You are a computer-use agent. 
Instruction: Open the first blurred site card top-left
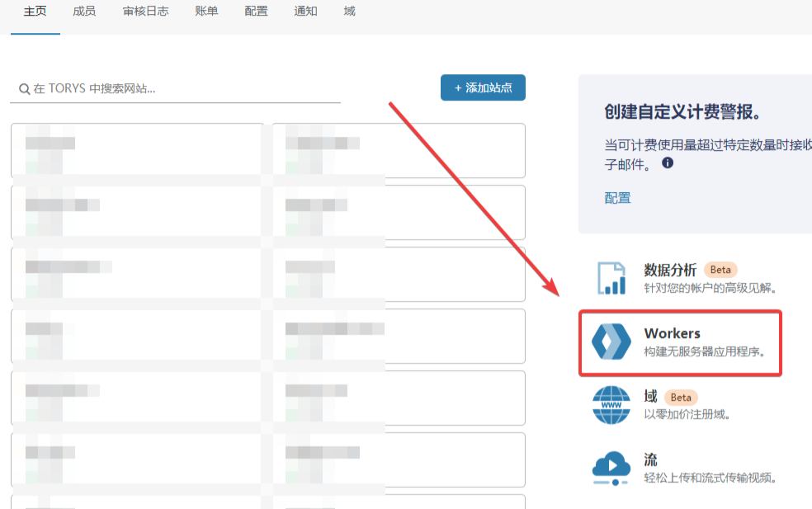(x=137, y=150)
